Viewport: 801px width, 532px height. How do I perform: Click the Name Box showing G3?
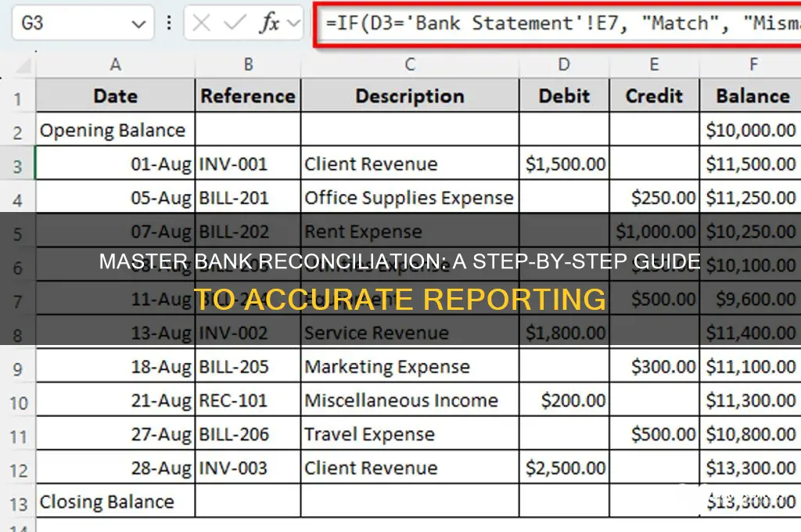(83, 23)
